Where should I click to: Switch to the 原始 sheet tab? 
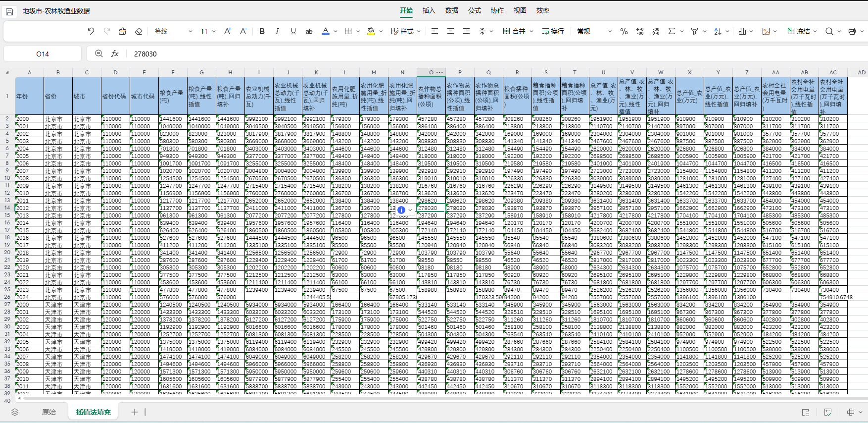click(49, 412)
